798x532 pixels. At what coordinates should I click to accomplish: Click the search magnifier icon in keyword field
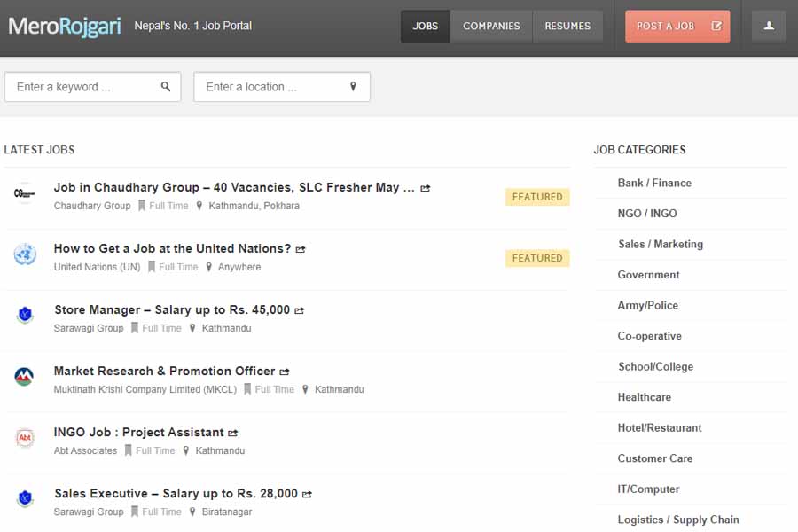(x=166, y=87)
